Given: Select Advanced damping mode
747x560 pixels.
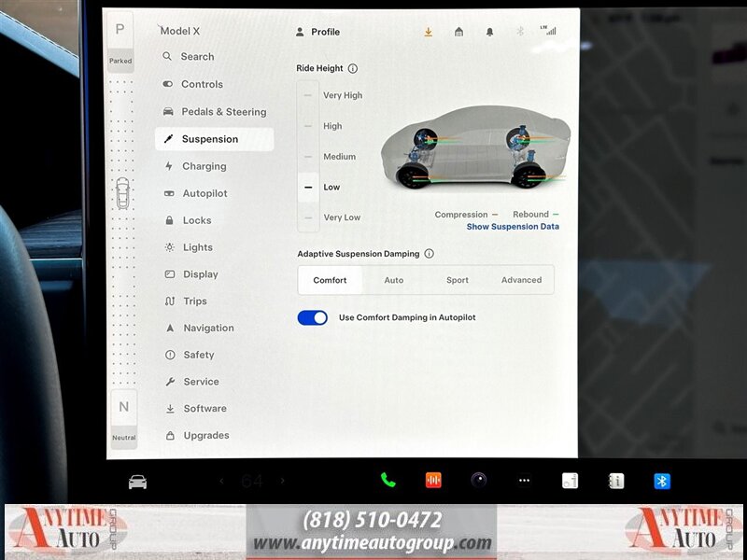Looking at the screenshot, I should click(521, 280).
